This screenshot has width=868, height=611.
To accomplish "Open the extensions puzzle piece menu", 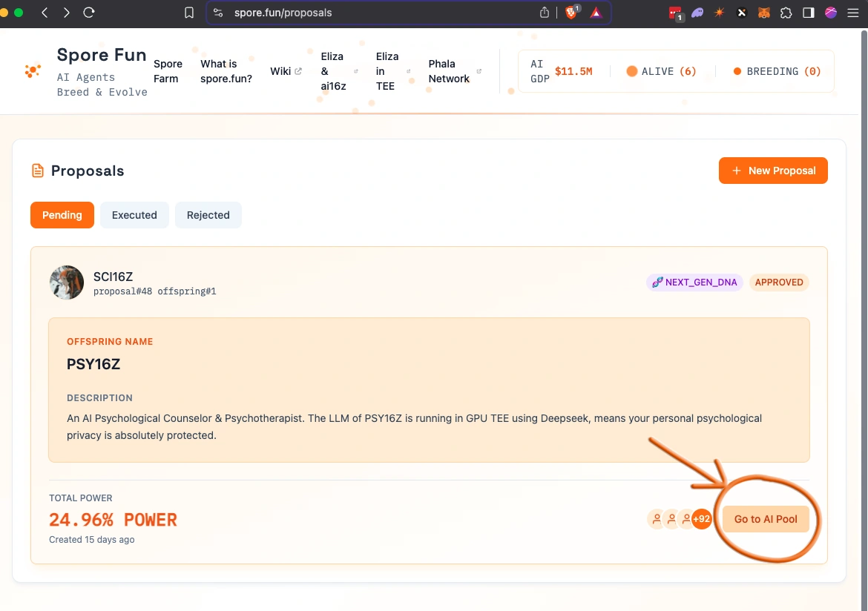I will point(786,12).
